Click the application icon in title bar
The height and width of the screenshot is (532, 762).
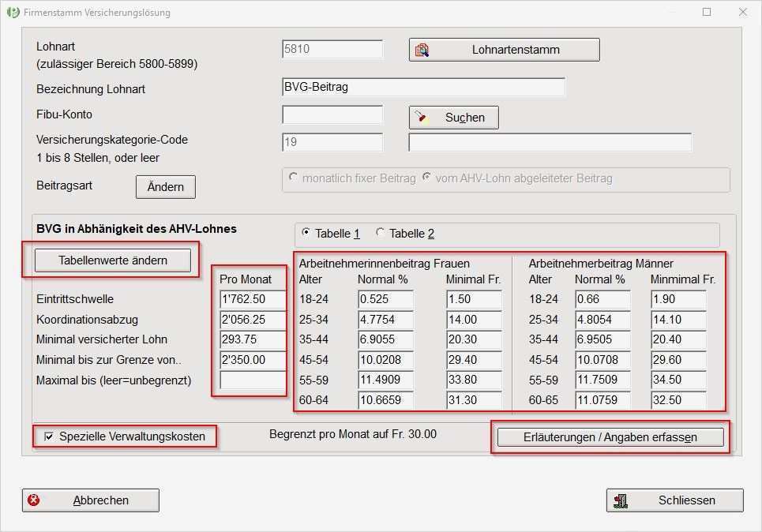13,12
